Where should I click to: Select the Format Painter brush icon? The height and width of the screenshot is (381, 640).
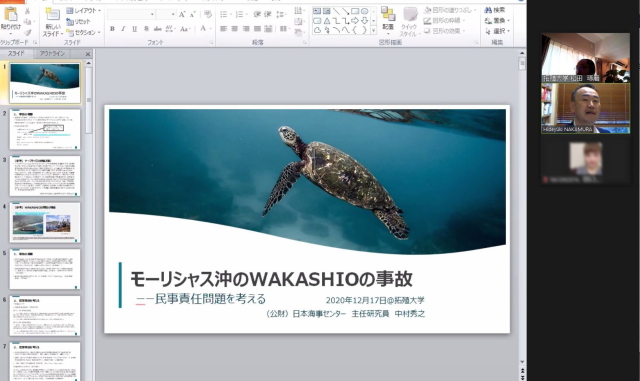(x=28, y=33)
